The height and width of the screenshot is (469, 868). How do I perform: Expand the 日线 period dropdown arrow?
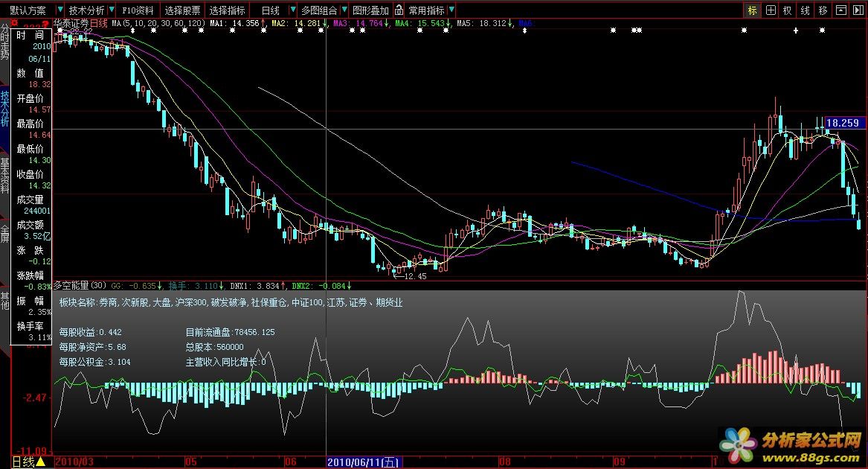(x=293, y=10)
